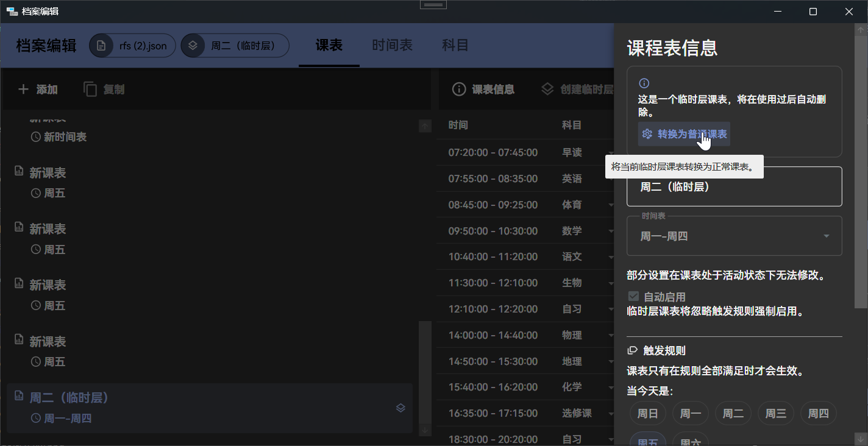The width and height of the screenshot is (868, 446).
Task: Toggle the 周日 weekday chip
Action: coord(647,414)
